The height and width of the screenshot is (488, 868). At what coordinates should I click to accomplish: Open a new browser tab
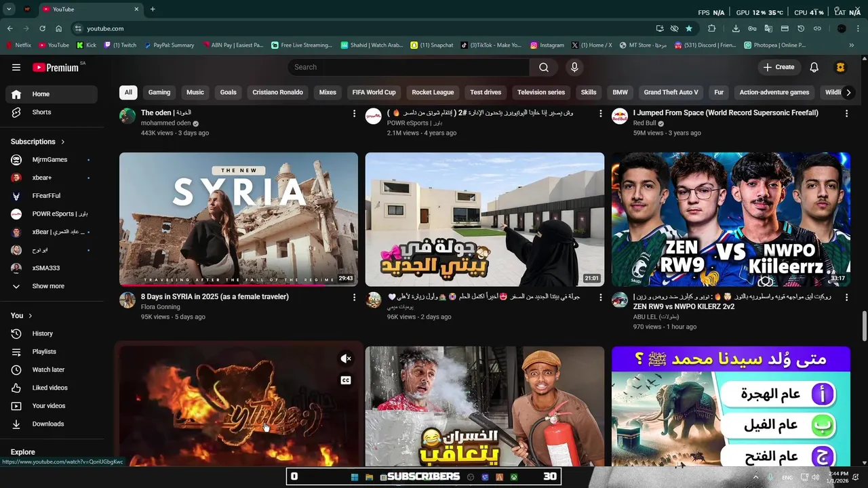[x=153, y=9]
